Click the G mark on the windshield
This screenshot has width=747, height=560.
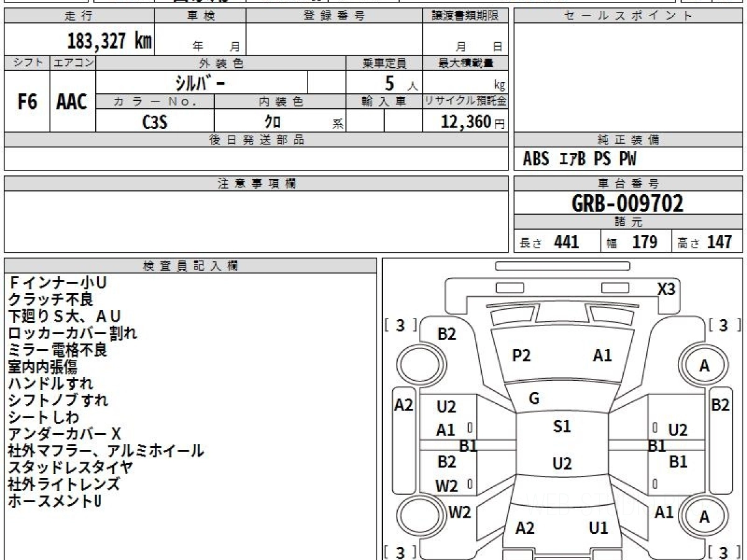click(533, 399)
